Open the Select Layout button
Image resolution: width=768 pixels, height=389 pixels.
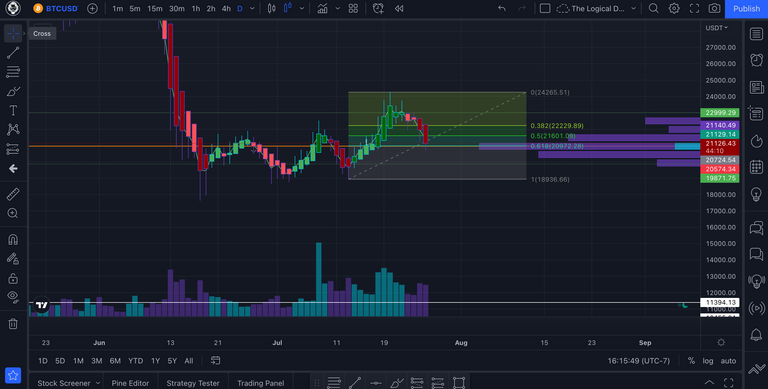[545, 8]
